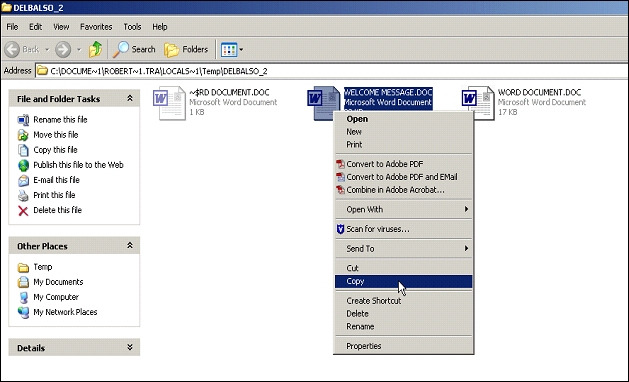This screenshot has width=629, height=382.
Task: Open the View menu
Action: click(x=61, y=27)
